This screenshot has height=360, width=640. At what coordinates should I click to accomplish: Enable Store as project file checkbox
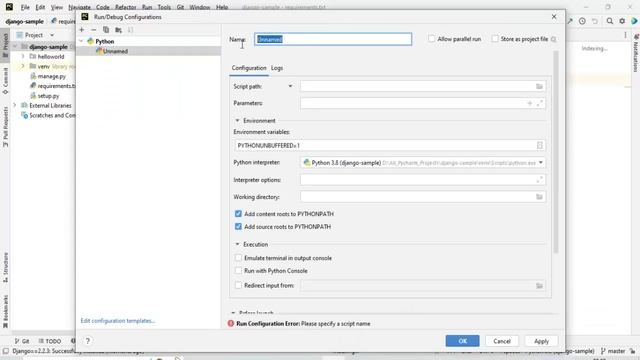tap(495, 39)
